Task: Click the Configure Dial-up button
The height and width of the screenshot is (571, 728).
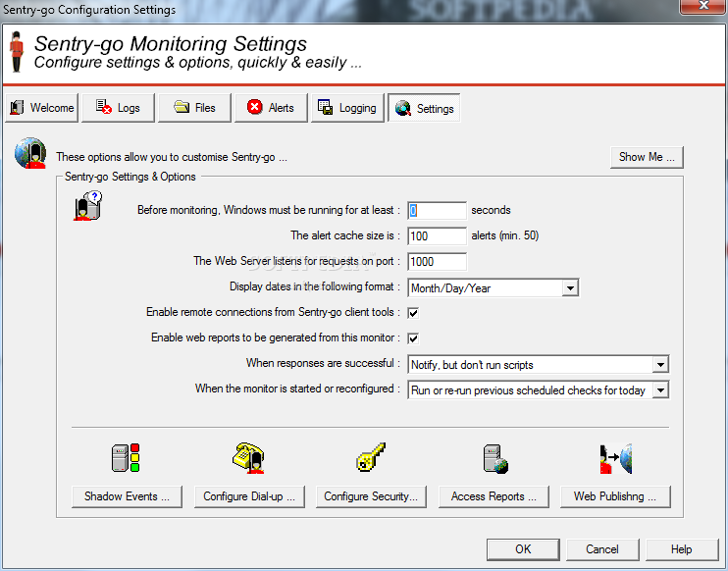Action: 249,496
